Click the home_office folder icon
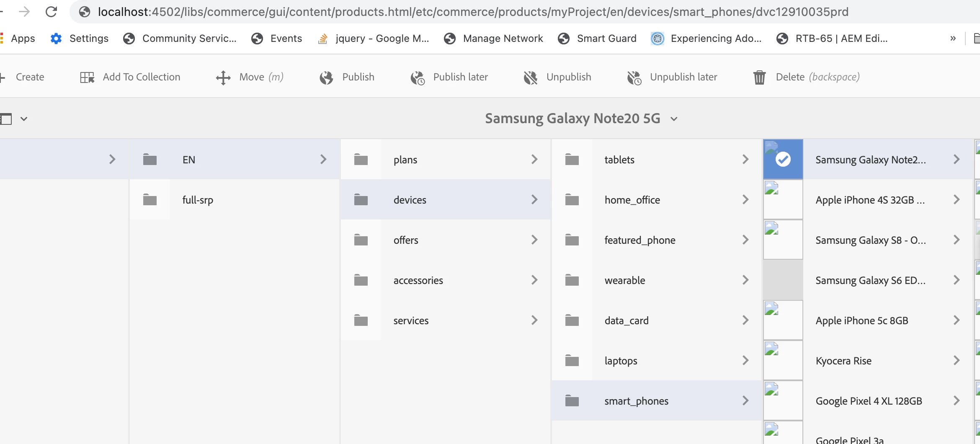The width and height of the screenshot is (980, 444). pyautogui.click(x=572, y=200)
